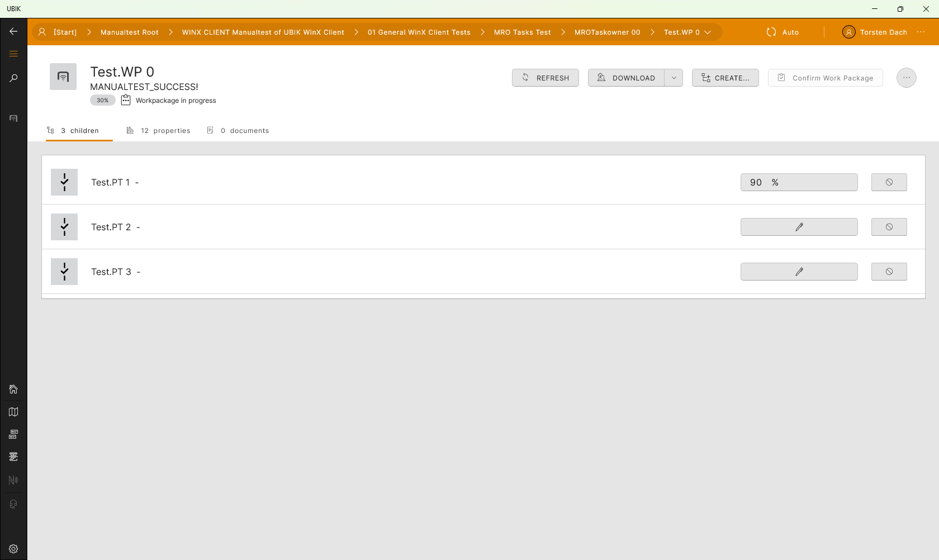Open the map icon in sidebar

click(13, 412)
